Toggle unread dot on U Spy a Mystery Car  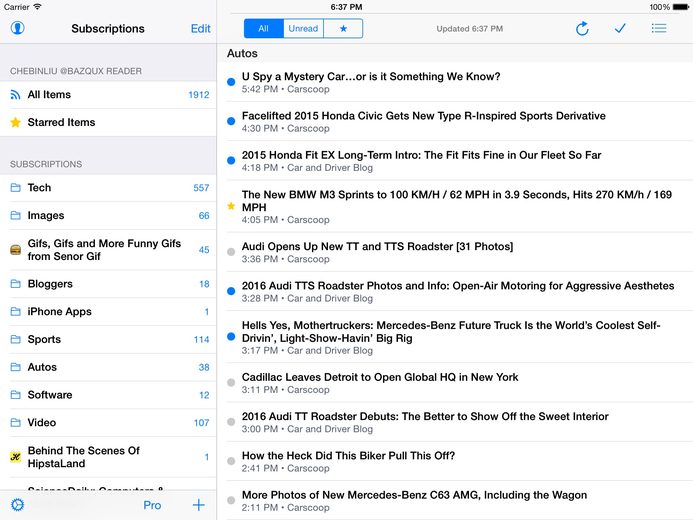click(x=231, y=82)
